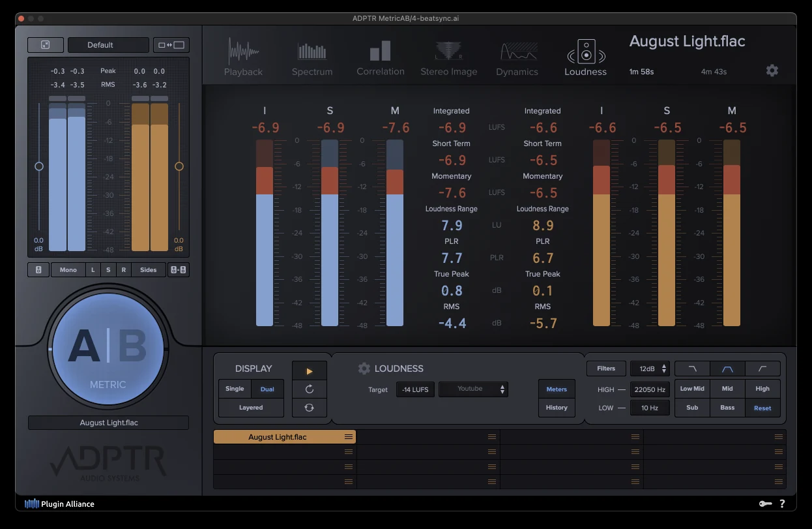
Task: Select the band-pass filter shape icon
Action: coord(727,369)
